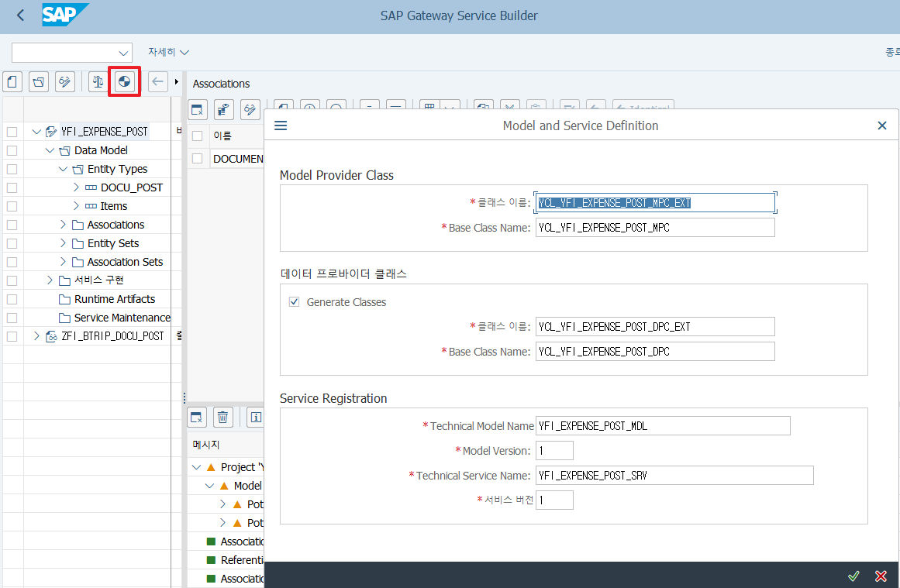Expand the 서비스 구현 folder
Viewport: 900px width, 588px height.
50,280
